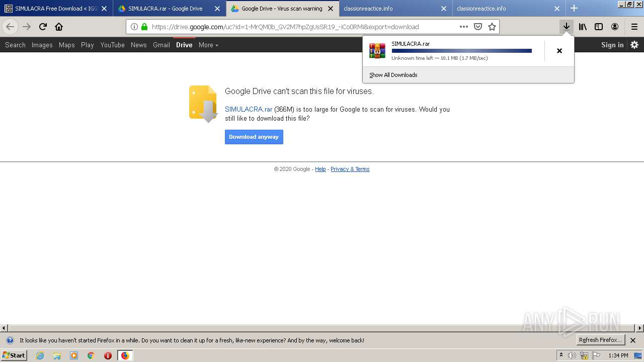
Task: Go to Google Images
Action: [x=42, y=45]
